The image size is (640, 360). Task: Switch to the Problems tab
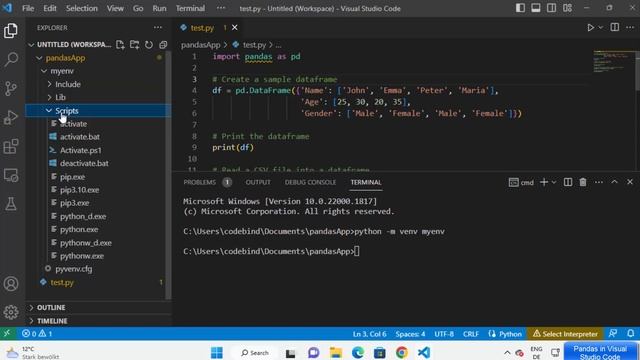(200, 182)
